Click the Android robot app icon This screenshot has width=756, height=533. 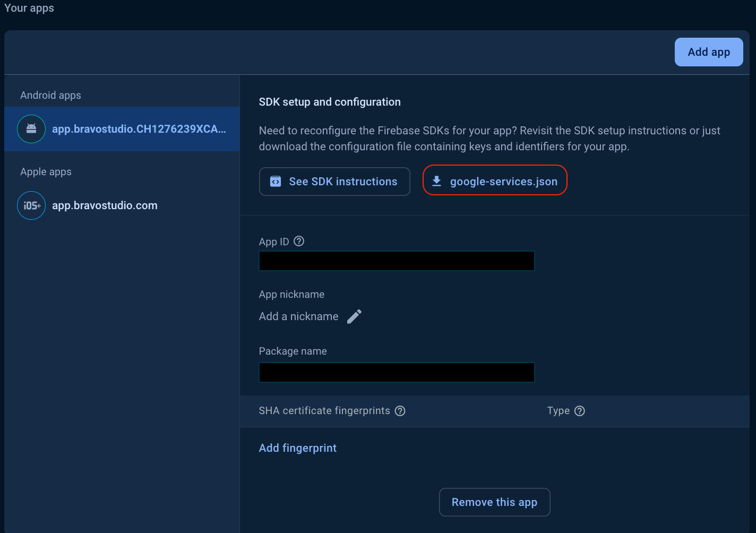[x=31, y=129]
